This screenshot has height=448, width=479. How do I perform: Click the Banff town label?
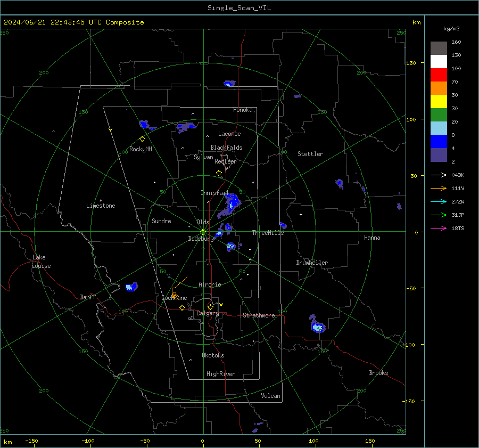[x=88, y=297]
